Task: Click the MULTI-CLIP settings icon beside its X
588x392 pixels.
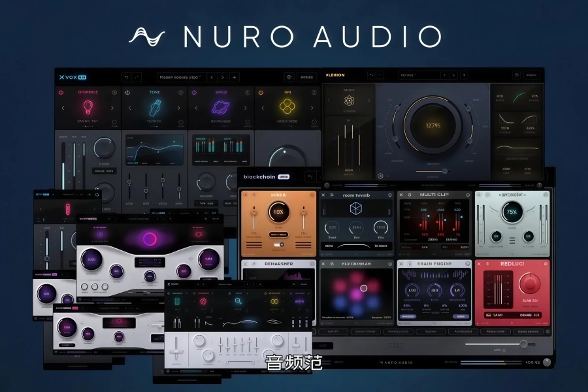Action: coord(410,195)
